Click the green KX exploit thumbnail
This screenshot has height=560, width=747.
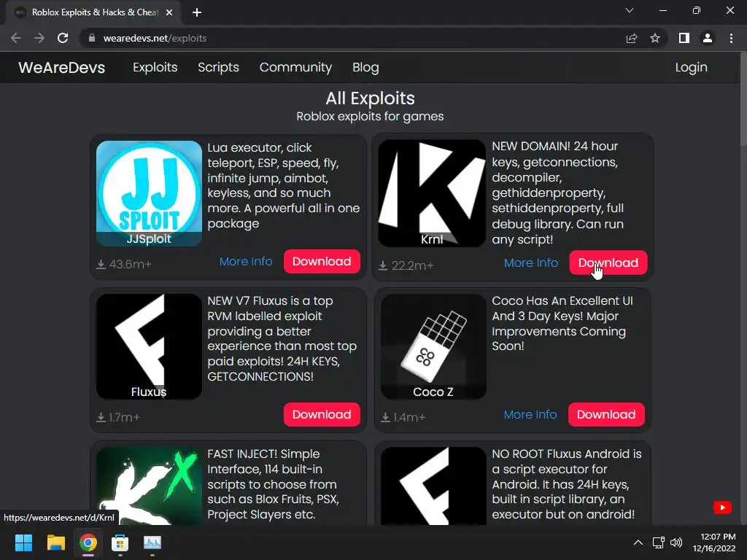coord(149,486)
